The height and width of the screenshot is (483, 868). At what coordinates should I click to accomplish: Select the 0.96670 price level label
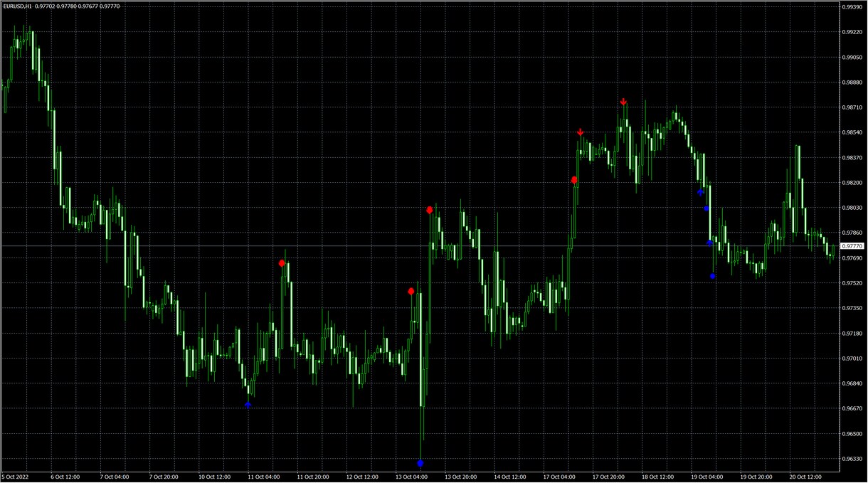(x=852, y=408)
